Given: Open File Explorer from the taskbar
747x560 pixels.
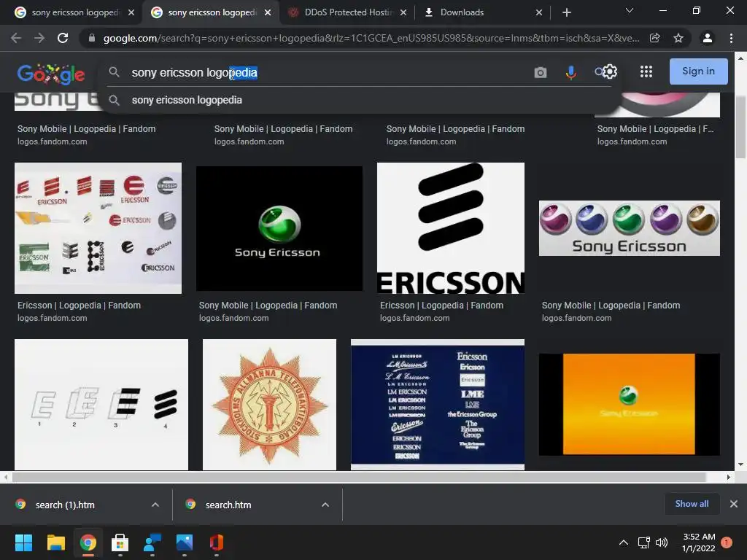Looking at the screenshot, I should click(55, 542).
